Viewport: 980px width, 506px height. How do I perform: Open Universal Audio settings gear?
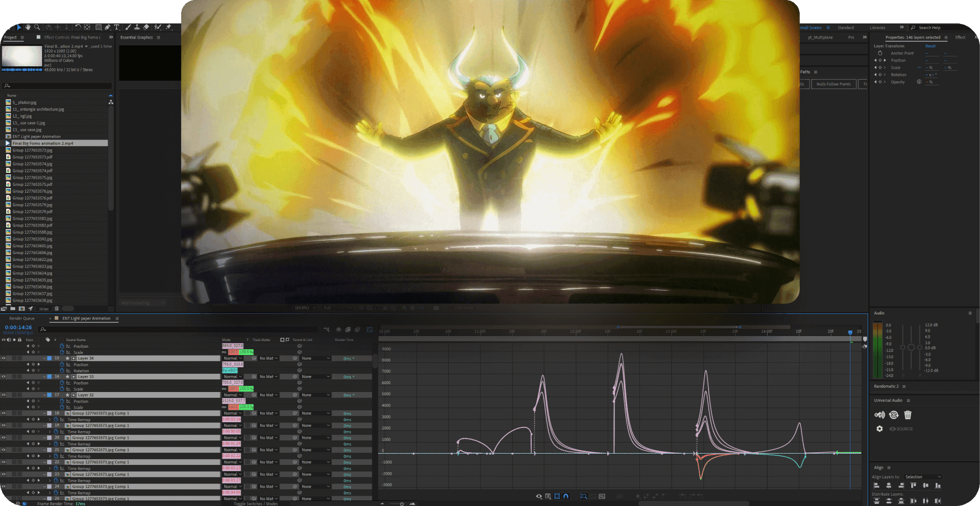pos(880,429)
